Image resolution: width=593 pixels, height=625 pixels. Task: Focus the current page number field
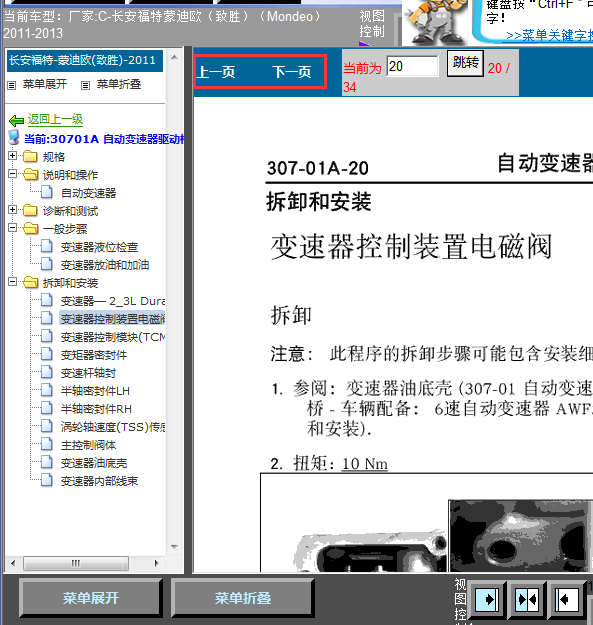(412, 66)
